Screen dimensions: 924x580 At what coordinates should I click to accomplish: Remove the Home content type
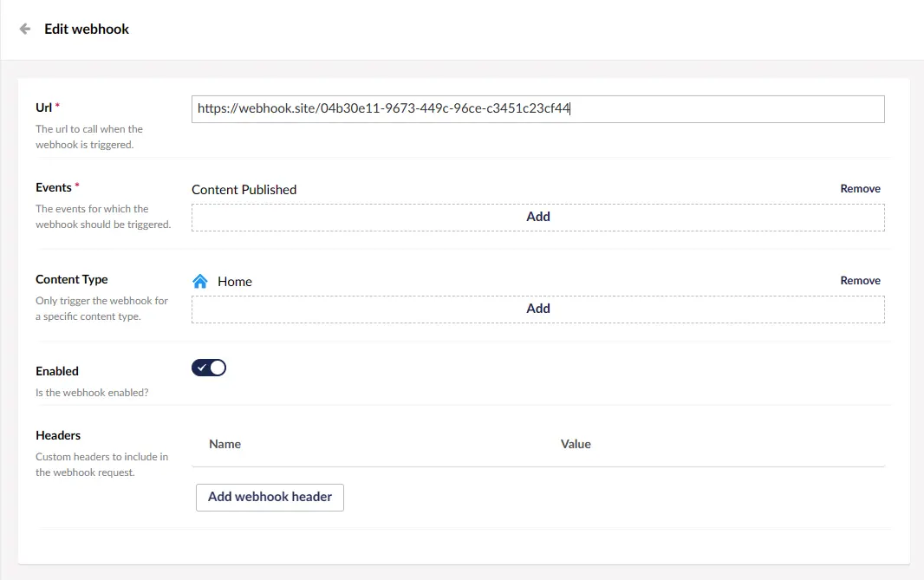coord(860,281)
